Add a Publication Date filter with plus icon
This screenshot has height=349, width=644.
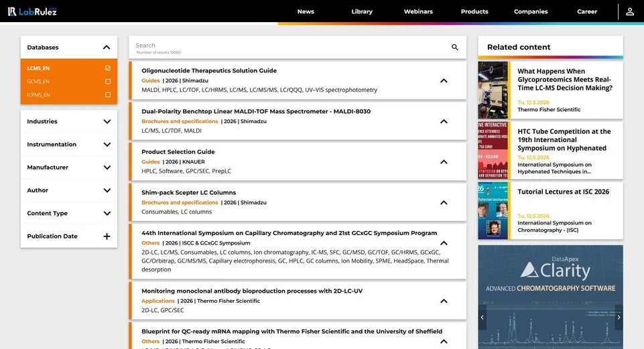point(107,236)
